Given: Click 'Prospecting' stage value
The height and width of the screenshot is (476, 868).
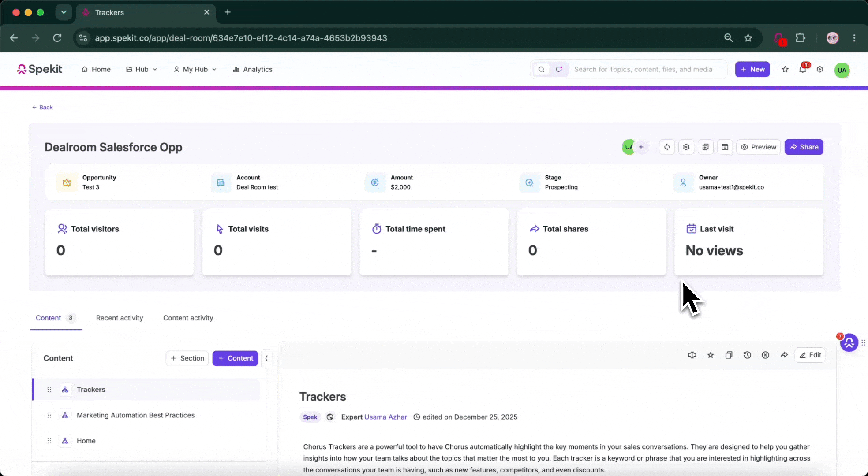Looking at the screenshot, I should tap(561, 187).
